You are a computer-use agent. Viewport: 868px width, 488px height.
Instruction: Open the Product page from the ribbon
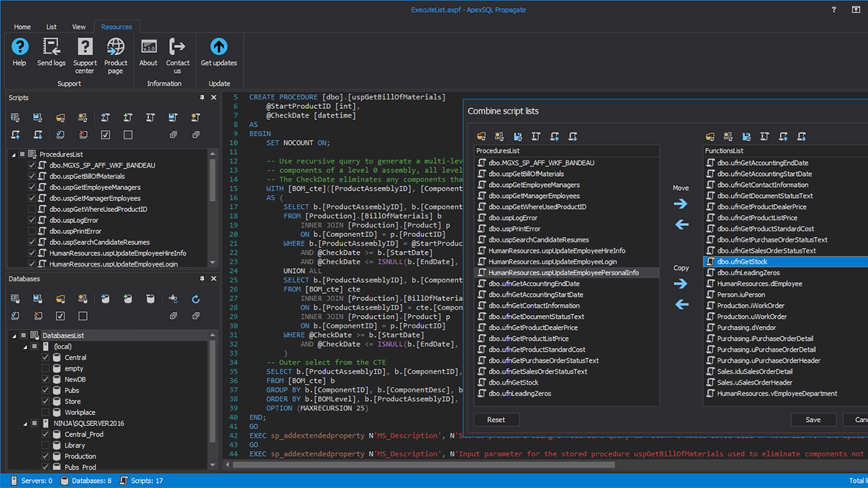tap(116, 50)
